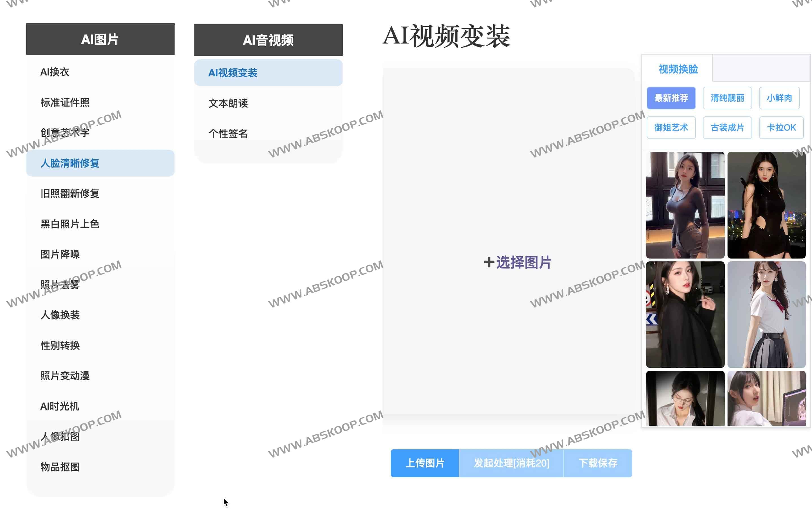The width and height of the screenshot is (812, 525).
Task: Open the 黑白照片上色 tool
Action: click(x=70, y=224)
